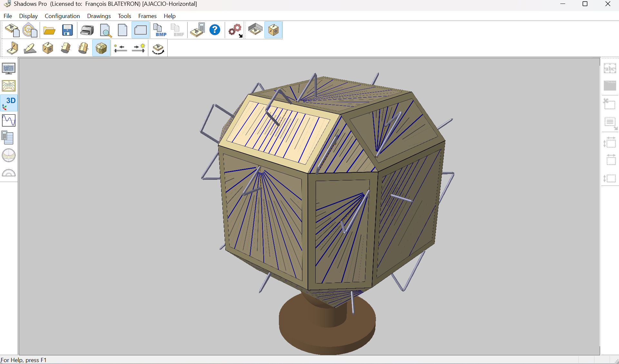Click the frame with horizontal and vertical arrows icon

[610, 142]
